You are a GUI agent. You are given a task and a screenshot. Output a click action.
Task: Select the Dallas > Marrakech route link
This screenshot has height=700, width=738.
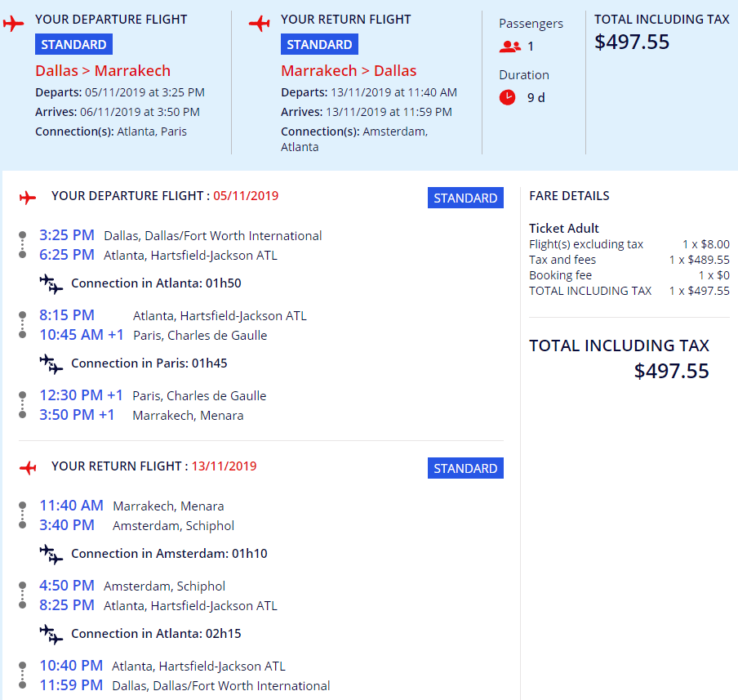[103, 71]
